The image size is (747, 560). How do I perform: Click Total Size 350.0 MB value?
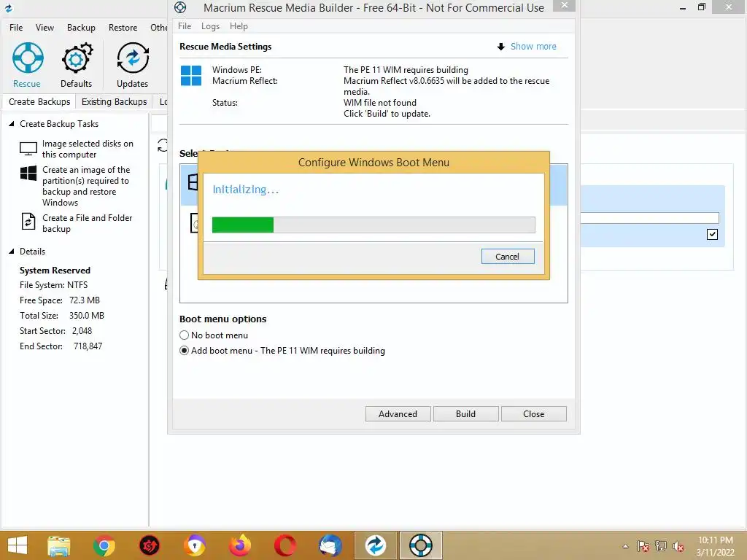[x=86, y=316]
